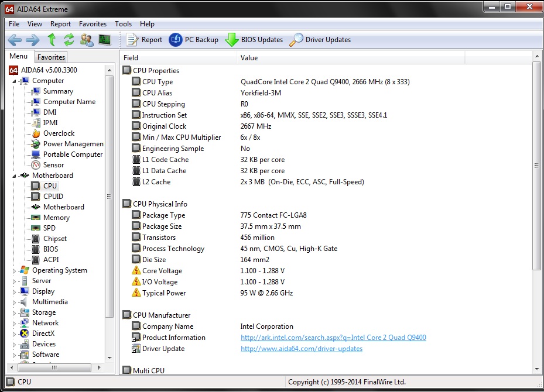544x392 pixels.
Task: Expand the Multimedia node
Action: click(14, 302)
